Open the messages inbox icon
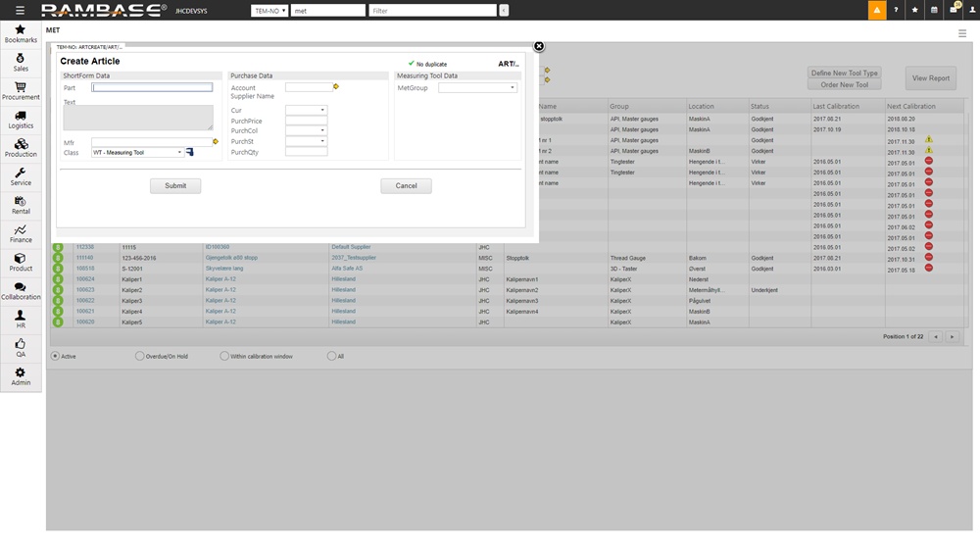980x545 pixels. pos(954,10)
